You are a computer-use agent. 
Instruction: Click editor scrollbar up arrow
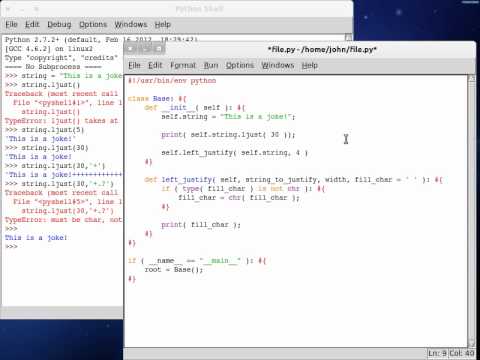(x=471, y=79)
